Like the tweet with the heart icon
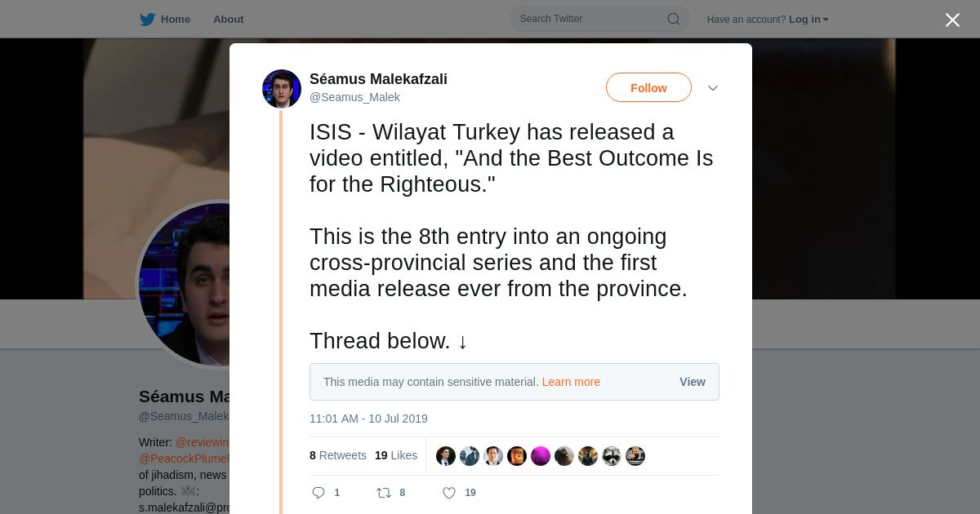Image resolution: width=980 pixels, height=514 pixels. tap(448, 493)
